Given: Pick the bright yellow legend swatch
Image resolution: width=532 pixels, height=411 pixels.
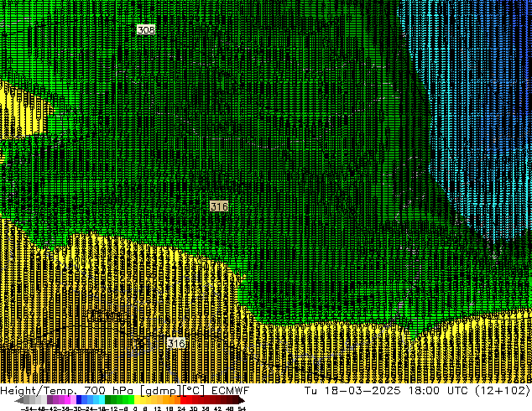Looking at the screenshot, I should click(137, 400).
